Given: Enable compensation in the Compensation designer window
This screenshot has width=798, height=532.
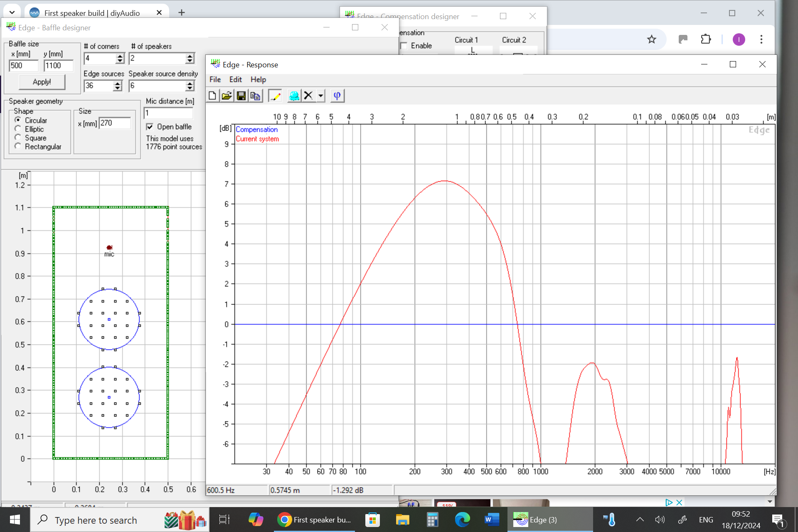Looking at the screenshot, I should click(x=404, y=46).
